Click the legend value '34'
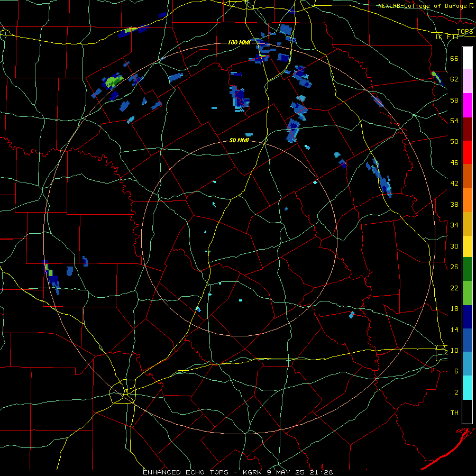Viewport: 476px width, 476px height. pyautogui.click(x=454, y=225)
